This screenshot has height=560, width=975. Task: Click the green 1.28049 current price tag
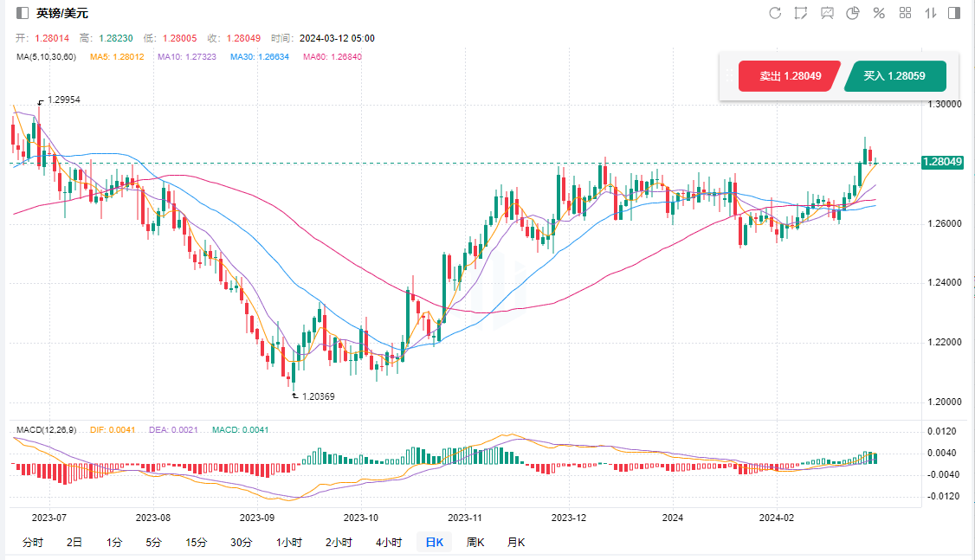pos(943,162)
